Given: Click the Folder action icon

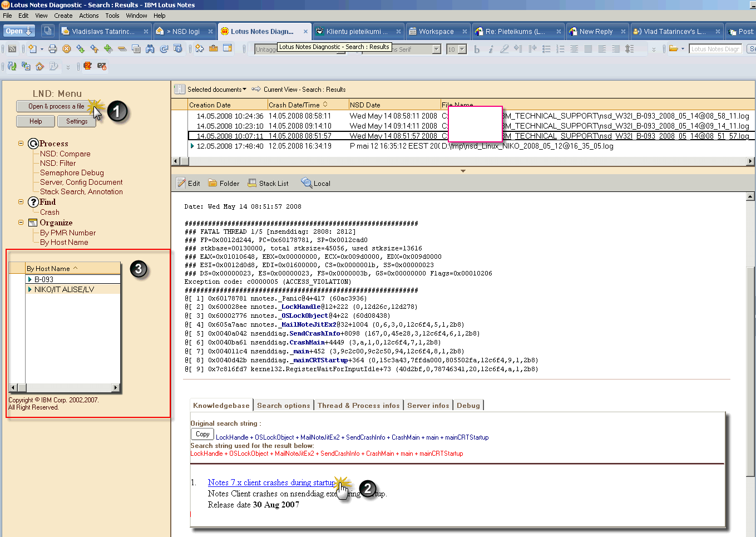Looking at the screenshot, I should pyautogui.click(x=223, y=183).
